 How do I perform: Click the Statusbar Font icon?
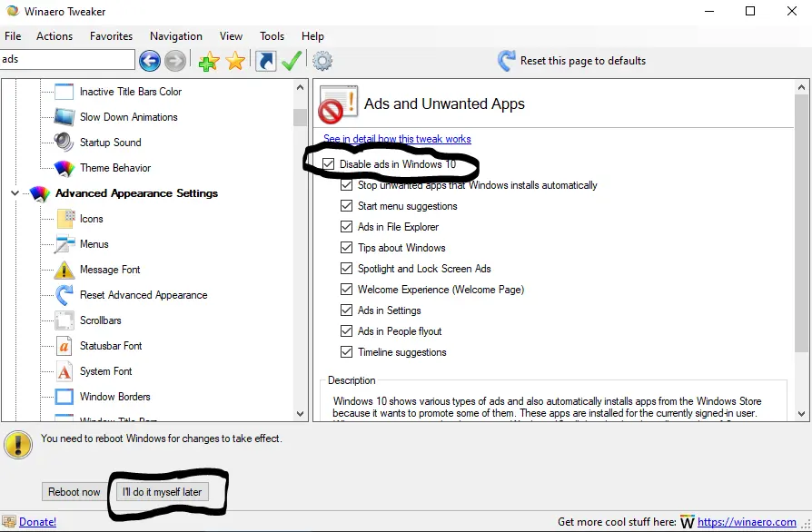coord(64,346)
